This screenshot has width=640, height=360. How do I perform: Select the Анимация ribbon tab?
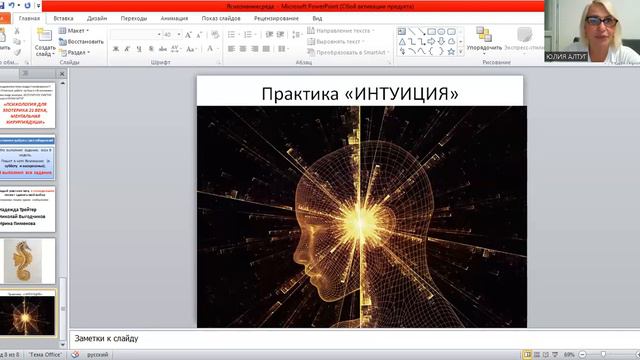(174, 18)
